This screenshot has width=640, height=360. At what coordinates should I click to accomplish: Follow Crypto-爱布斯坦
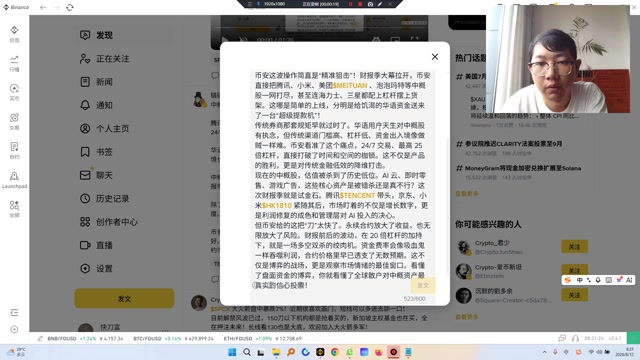click(x=574, y=270)
